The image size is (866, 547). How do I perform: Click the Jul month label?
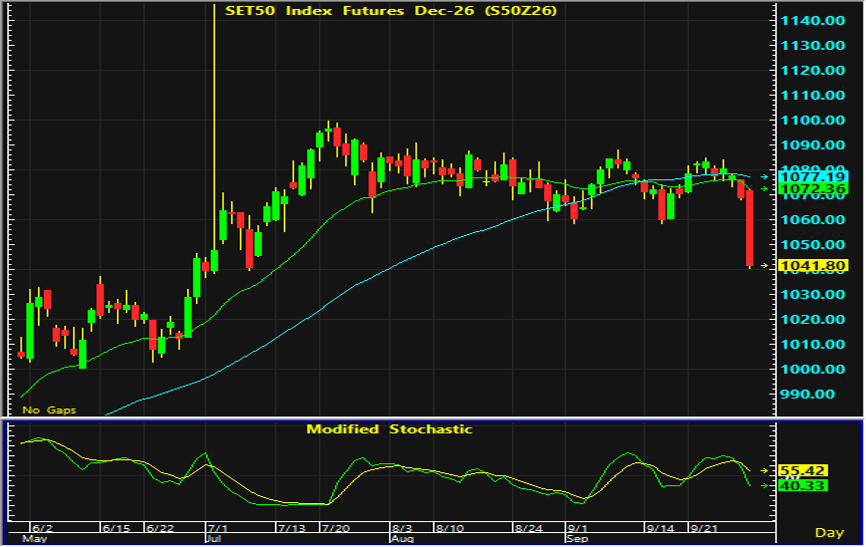(x=214, y=538)
